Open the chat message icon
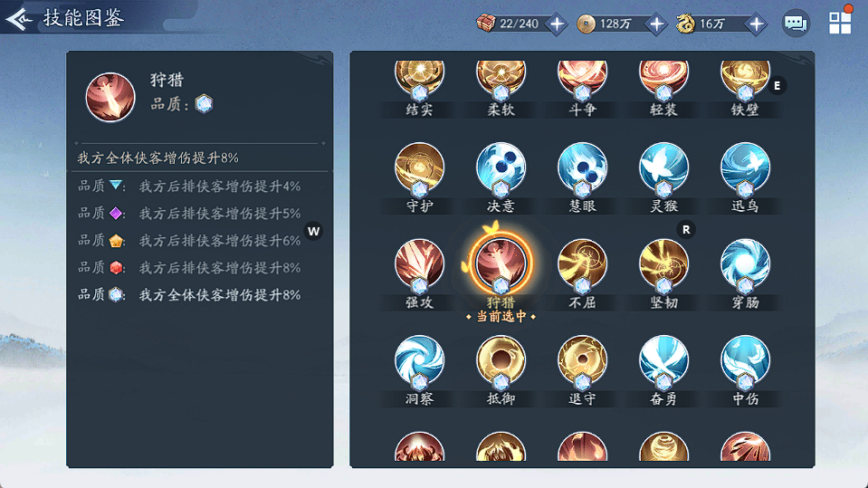The image size is (868, 488). [x=796, y=24]
